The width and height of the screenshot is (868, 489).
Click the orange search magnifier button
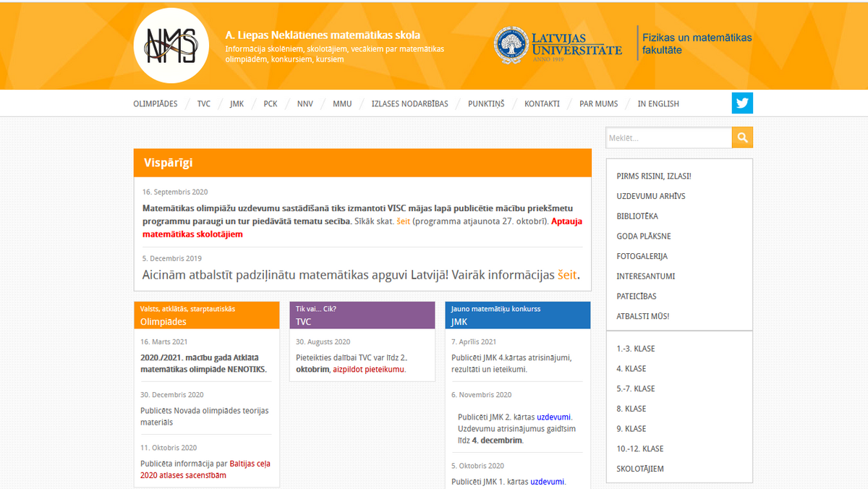click(x=742, y=137)
